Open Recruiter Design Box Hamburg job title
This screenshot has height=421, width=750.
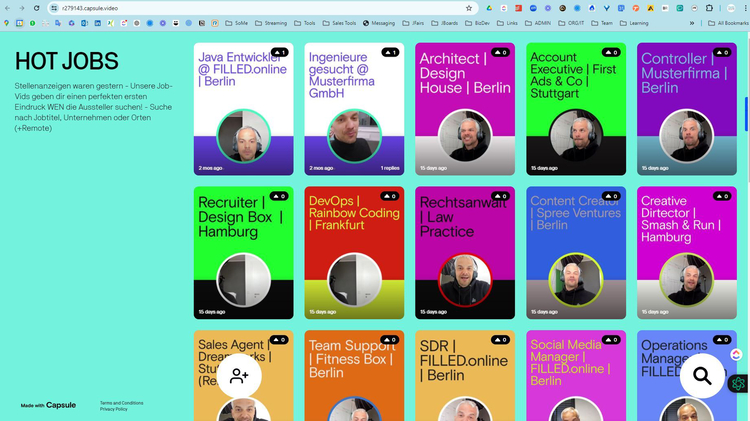(x=240, y=217)
